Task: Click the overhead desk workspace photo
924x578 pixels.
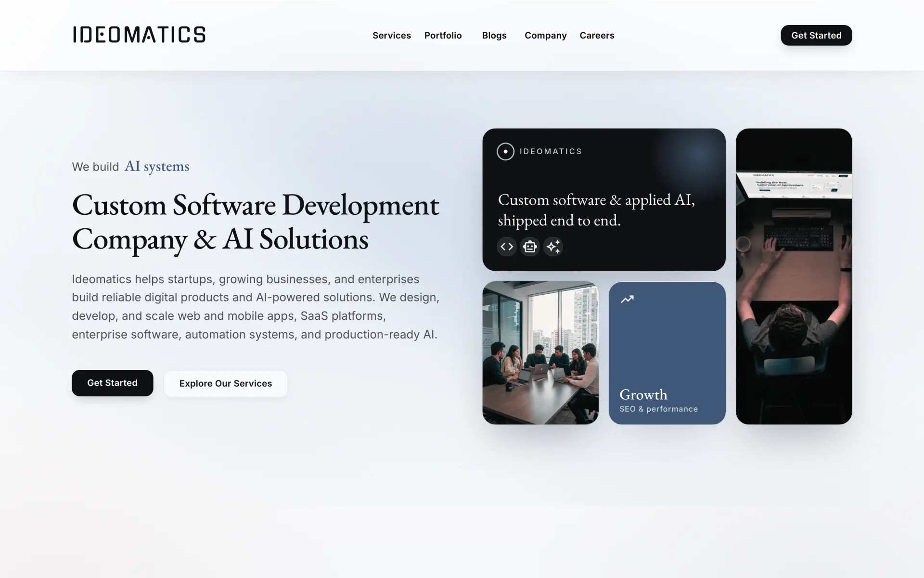Action: (x=794, y=276)
